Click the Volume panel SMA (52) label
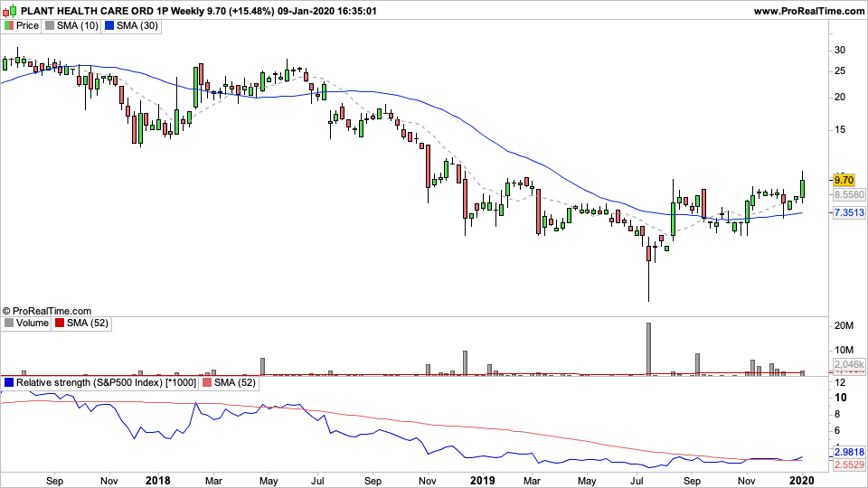868x488 pixels. 88,324
